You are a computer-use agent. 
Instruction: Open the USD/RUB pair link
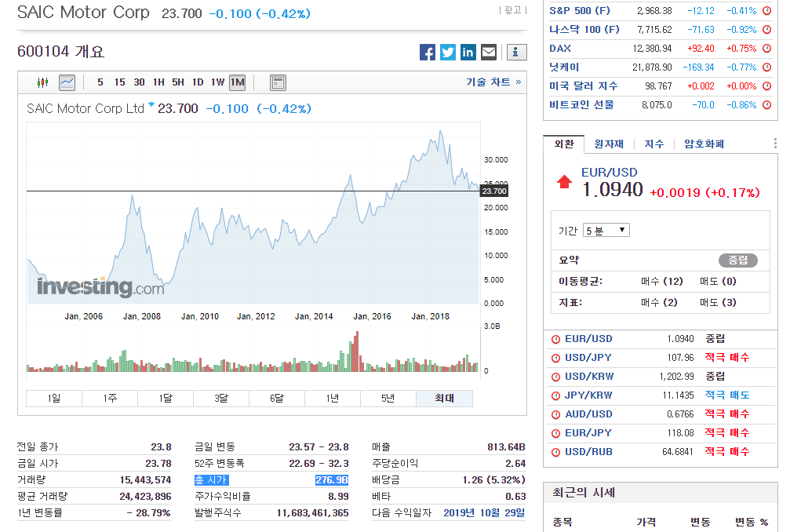588,452
